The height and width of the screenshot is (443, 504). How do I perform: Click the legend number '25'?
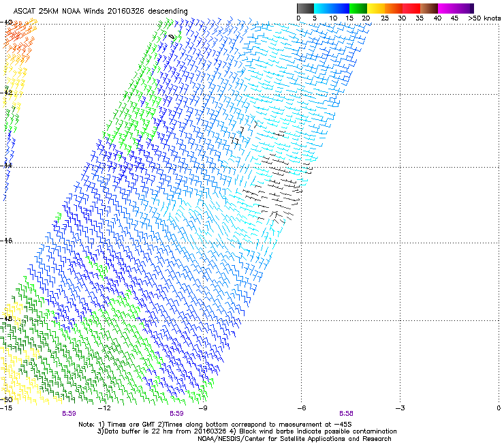click(x=385, y=18)
